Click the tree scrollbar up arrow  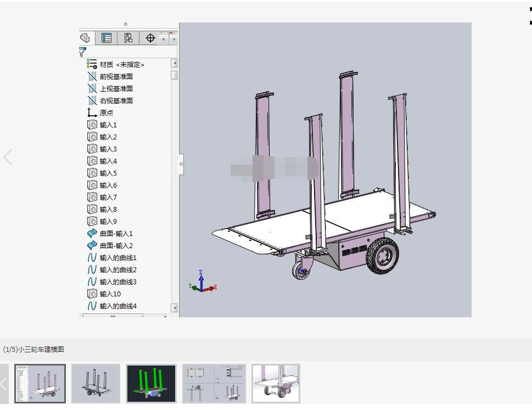[x=175, y=64]
